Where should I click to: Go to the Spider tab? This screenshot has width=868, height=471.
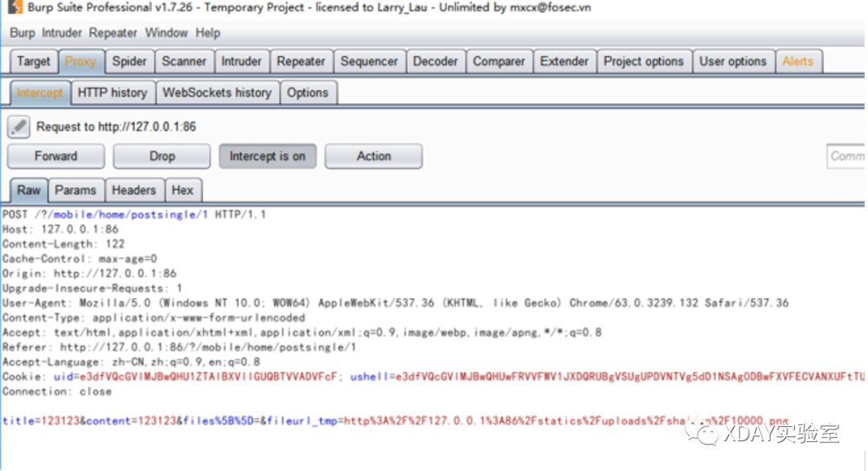(129, 61)
